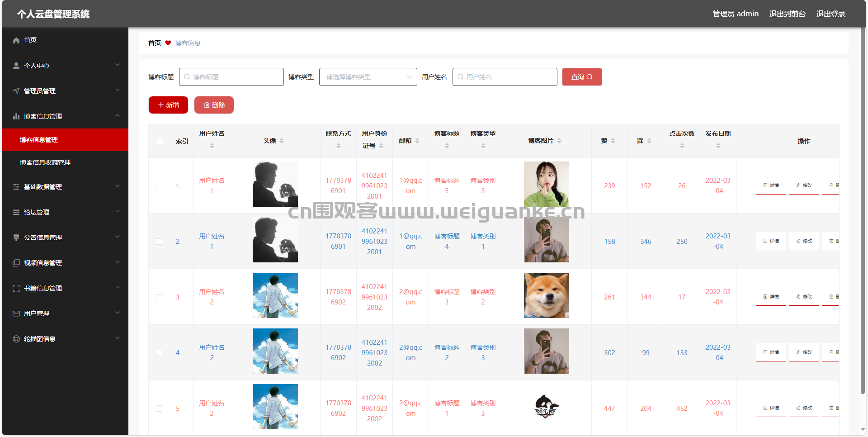Click the circular icon for 轮播图信息

[x=16, y=339]
